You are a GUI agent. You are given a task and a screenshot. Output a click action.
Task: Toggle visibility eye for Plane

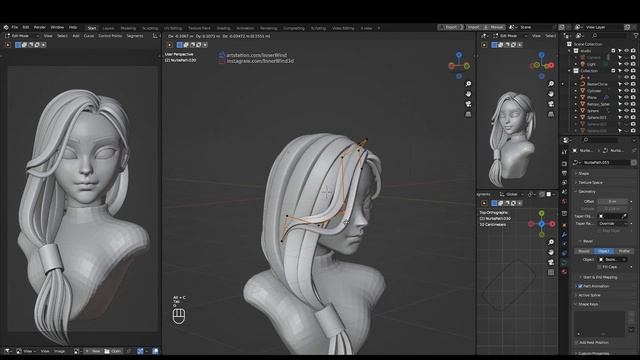point(626,98)
